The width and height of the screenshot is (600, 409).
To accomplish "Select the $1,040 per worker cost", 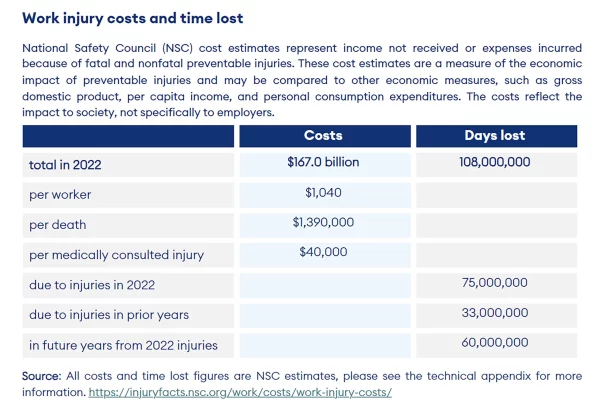I will [x=323, y=192].
